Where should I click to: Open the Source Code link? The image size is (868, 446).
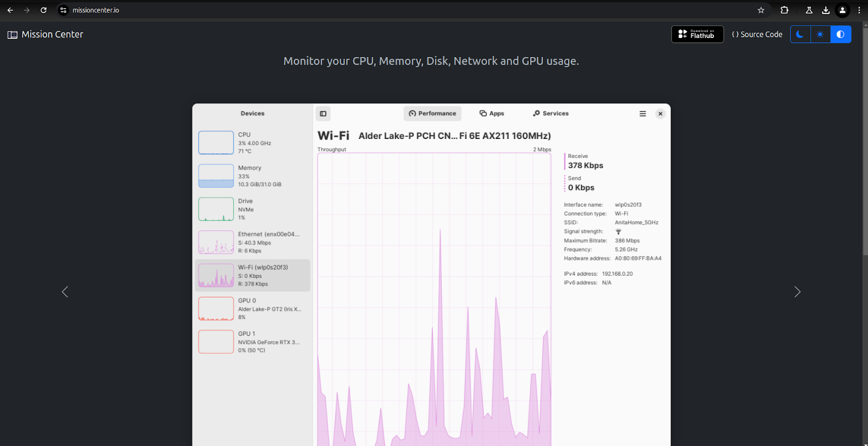757,34
